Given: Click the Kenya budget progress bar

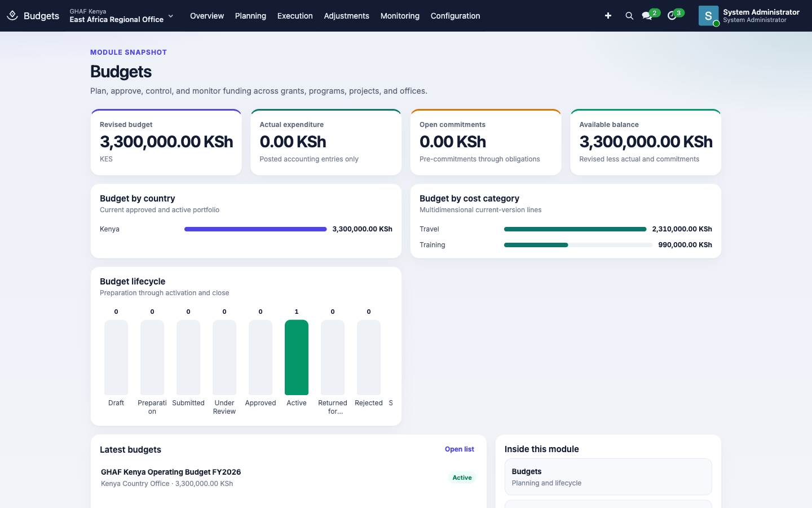Looking at the screenshot, I should click(x=255, y=229).
